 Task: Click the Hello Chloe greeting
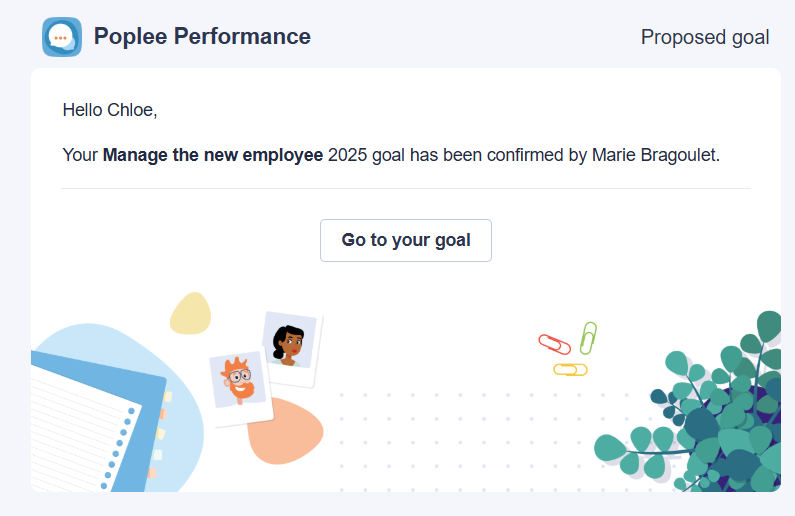pos(110,110)
